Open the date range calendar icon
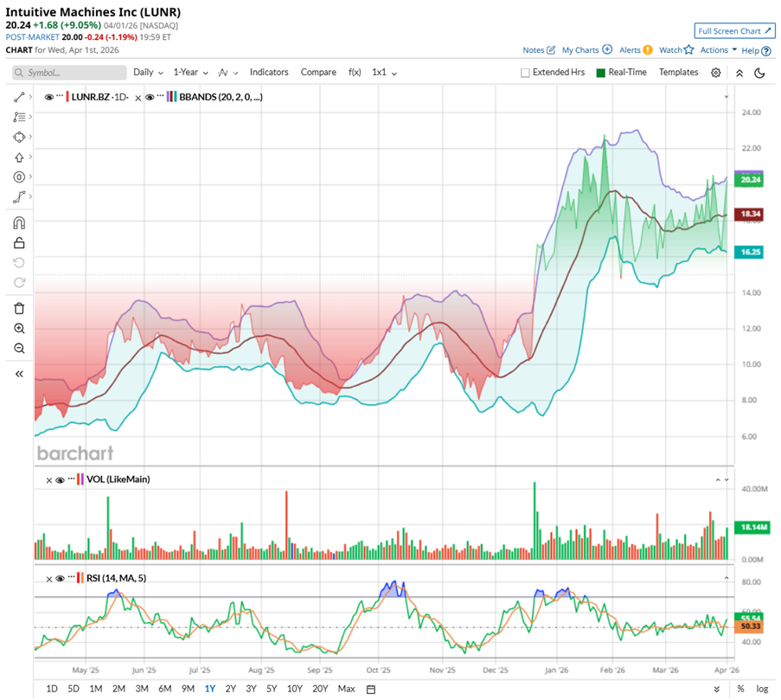 [371, 689]
